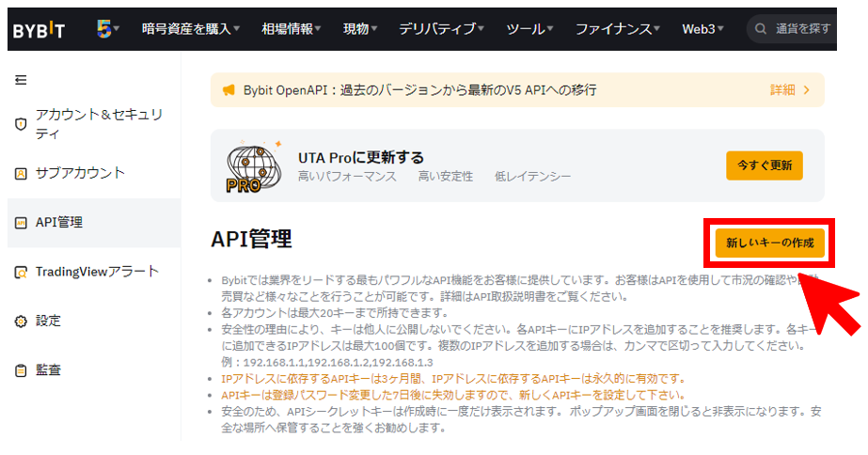Click the TradingView alert icon
The width and height of the screenshot is (868, 455).
pyautogui.click(x=21, y=273)
